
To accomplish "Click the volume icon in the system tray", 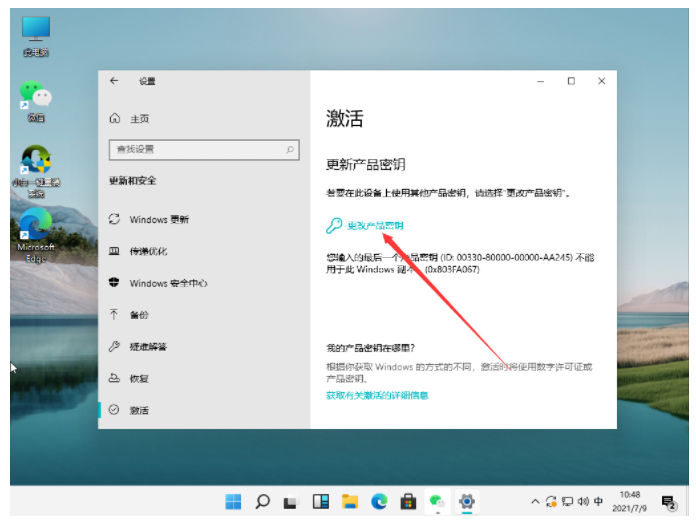I will click(x=582, y=501).
